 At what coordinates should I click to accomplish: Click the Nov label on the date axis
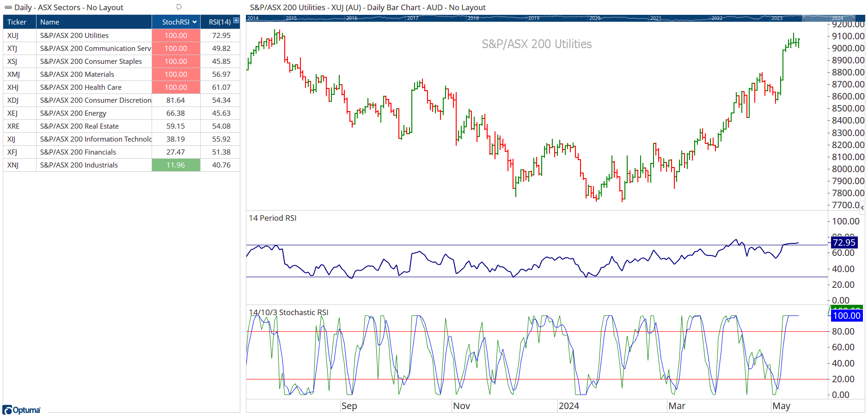pos(461,406)
